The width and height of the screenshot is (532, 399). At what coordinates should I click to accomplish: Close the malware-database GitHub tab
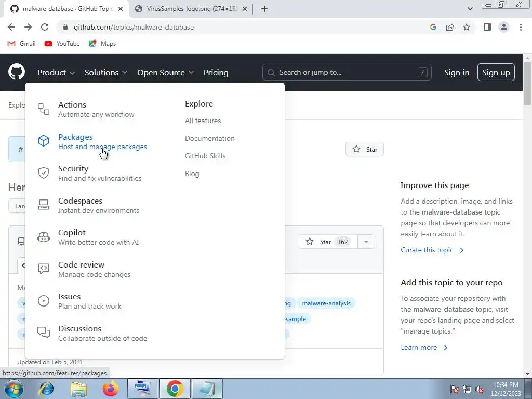[121, 9]
